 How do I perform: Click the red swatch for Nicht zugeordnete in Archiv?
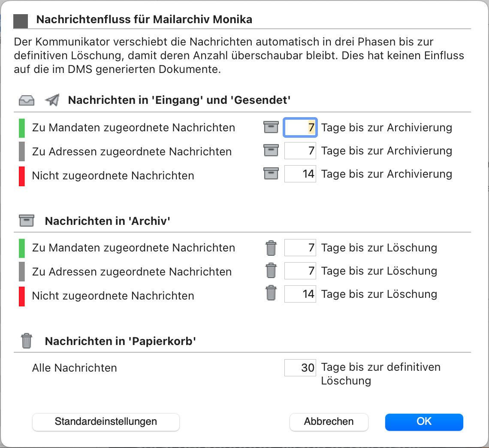[x=22, y=297]
